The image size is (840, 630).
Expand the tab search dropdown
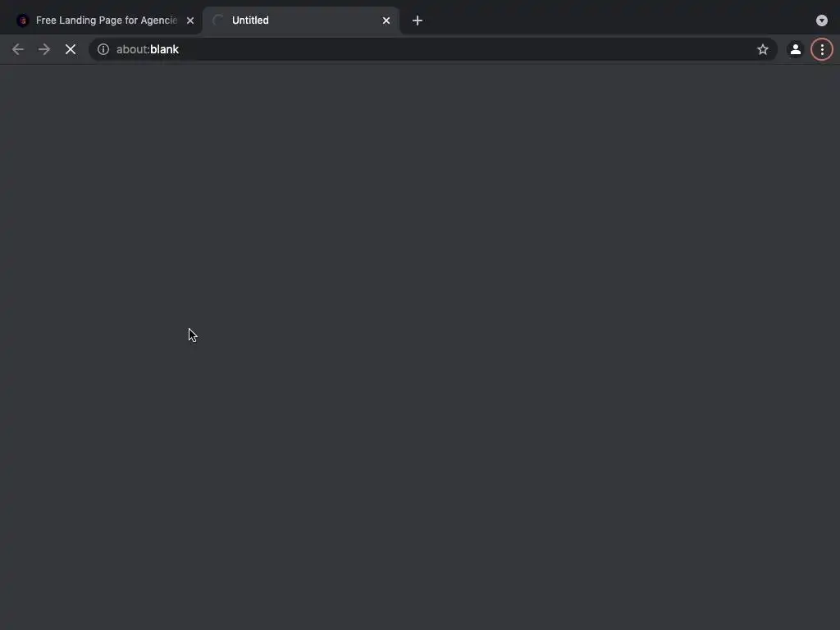tap(822, 21)
